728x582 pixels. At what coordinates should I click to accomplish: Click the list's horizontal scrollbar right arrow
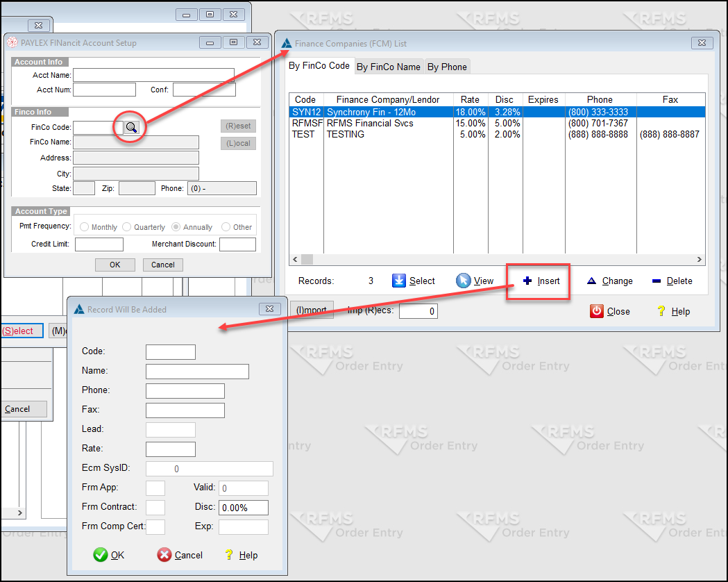point(700,259)
